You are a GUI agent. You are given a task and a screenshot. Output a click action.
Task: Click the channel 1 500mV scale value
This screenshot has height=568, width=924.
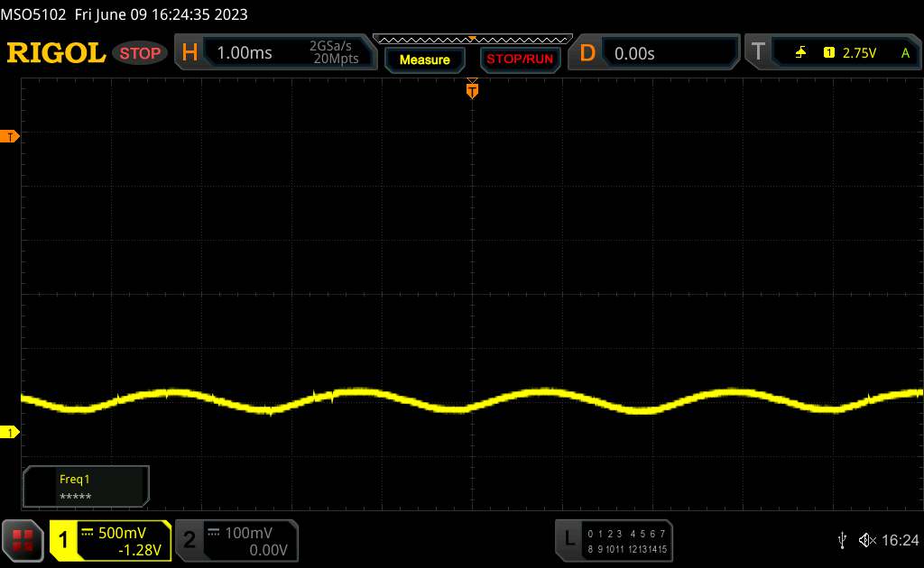click(x=122, y=533)
